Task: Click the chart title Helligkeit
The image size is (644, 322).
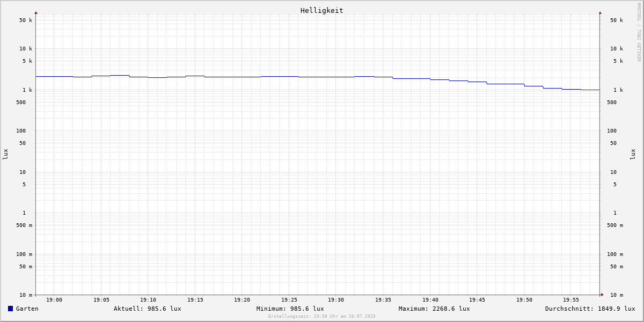Action: 322,10
